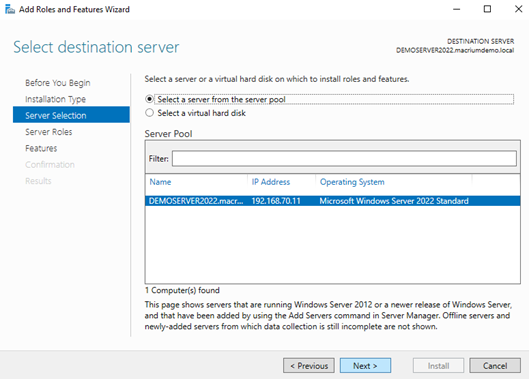The height and width of the screenshot is (379, 529).
Task: Maximize the wizard window
Action: tap(487, 9)
